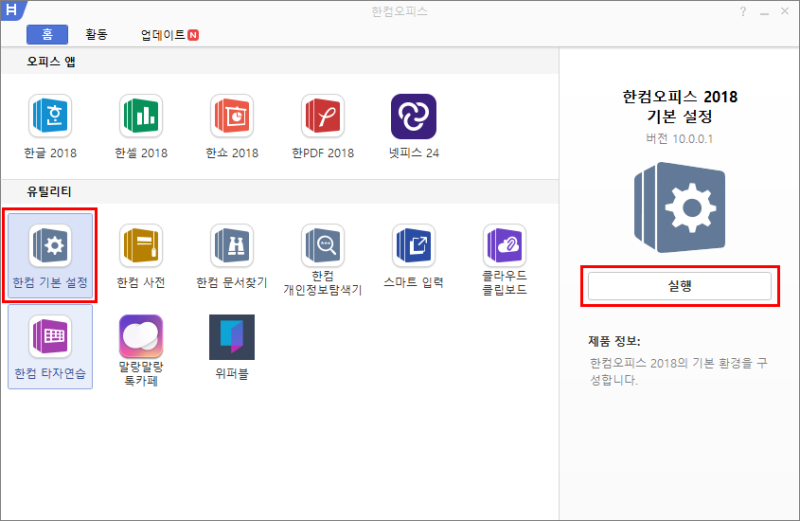Image resolution: width=800 pixels, height=521 pixels.
Task: Switch to the 활동 tab
Action: [96, 35]
